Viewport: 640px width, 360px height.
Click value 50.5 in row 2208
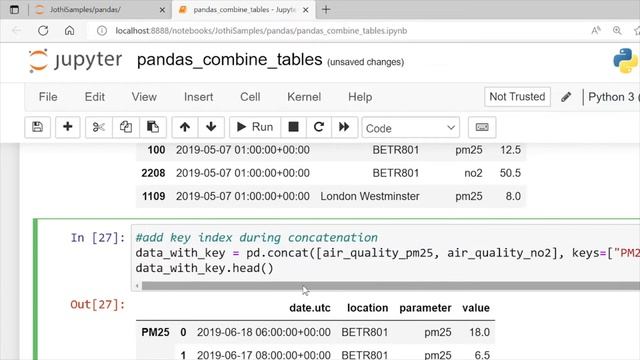click(510, 173)
